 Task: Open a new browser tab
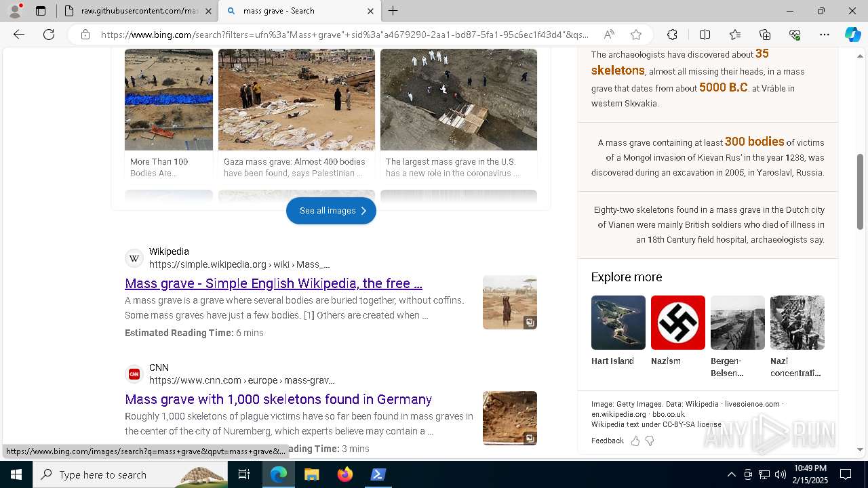click(x=393, y=11)
